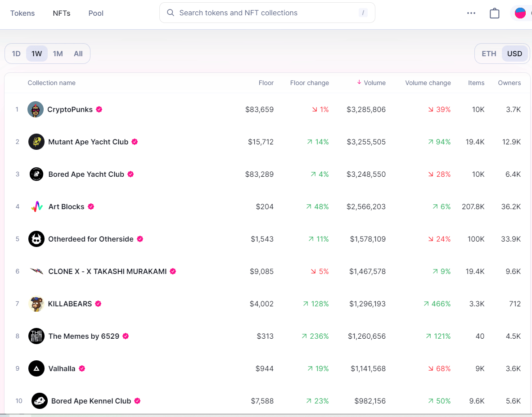Click the Mutant Ape Yacht Club verified badge
Screen dimensions: 532x417
click(135, 142)
